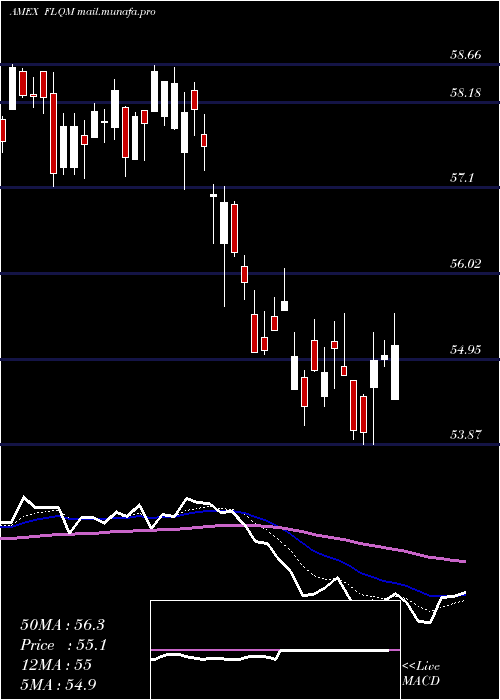Click the 54.95 price level label
The width and height of the screenshot is (500, 700).
(465, 350)
